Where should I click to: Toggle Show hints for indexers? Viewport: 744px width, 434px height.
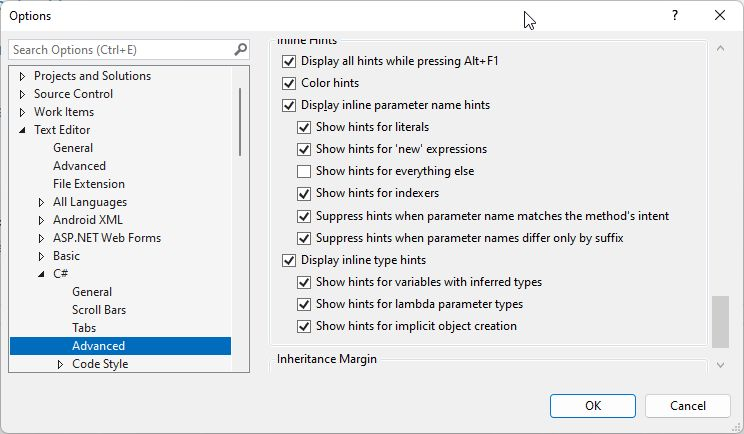point(304,194)
